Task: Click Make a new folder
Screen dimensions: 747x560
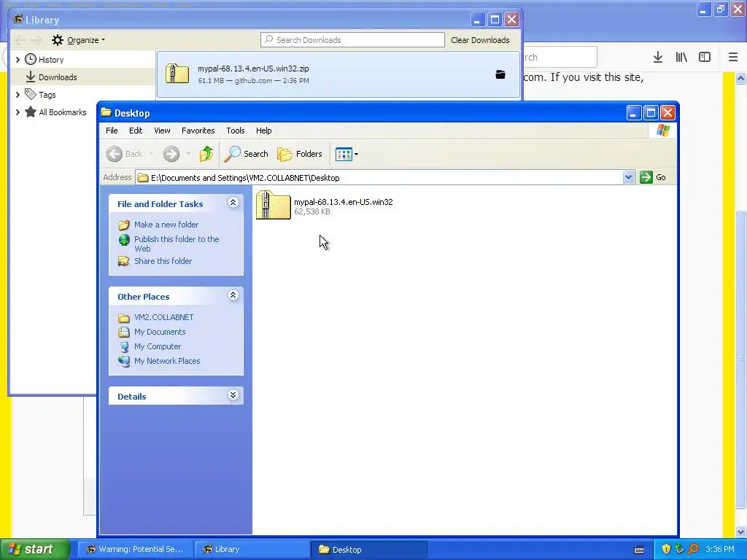Action: [166, 225]
